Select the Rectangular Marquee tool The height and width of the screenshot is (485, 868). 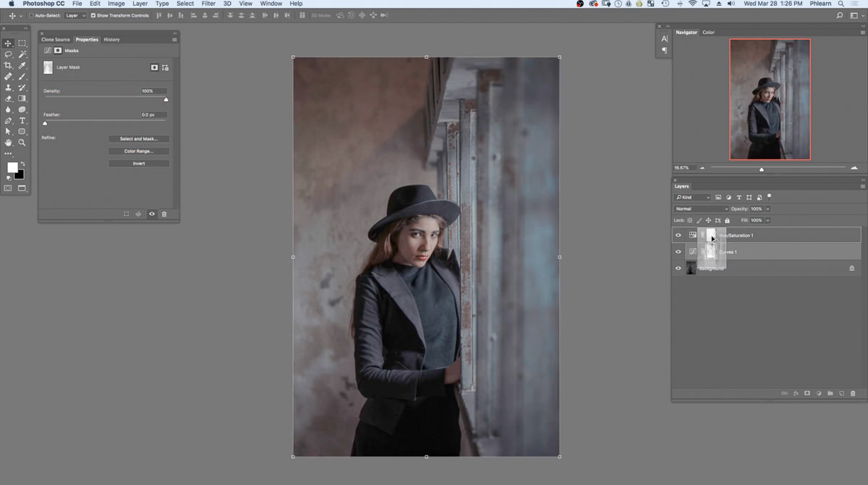pyautogui.click(x=22, y=43)
